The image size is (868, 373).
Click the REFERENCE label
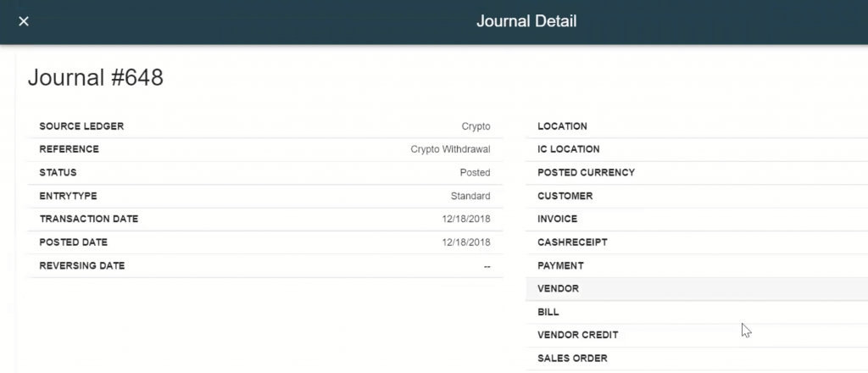pos(70,149)
